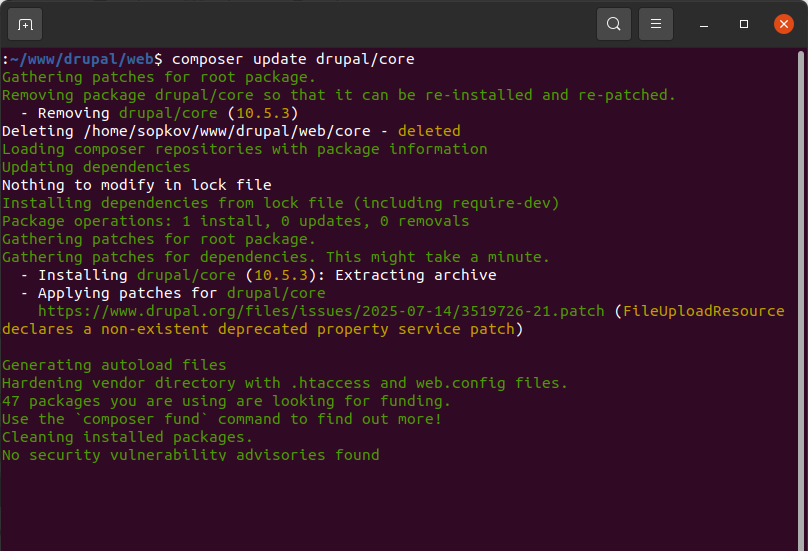Close the terminal window
808x551 pixels.
click(x=783, y=23)
